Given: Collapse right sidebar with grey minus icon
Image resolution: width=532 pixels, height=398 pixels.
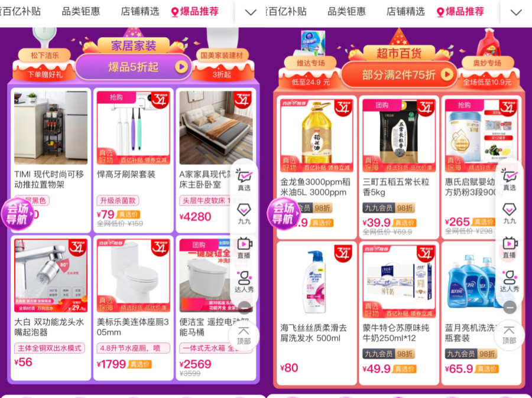Looking at the screenshot, I should [x=510, y=307].
